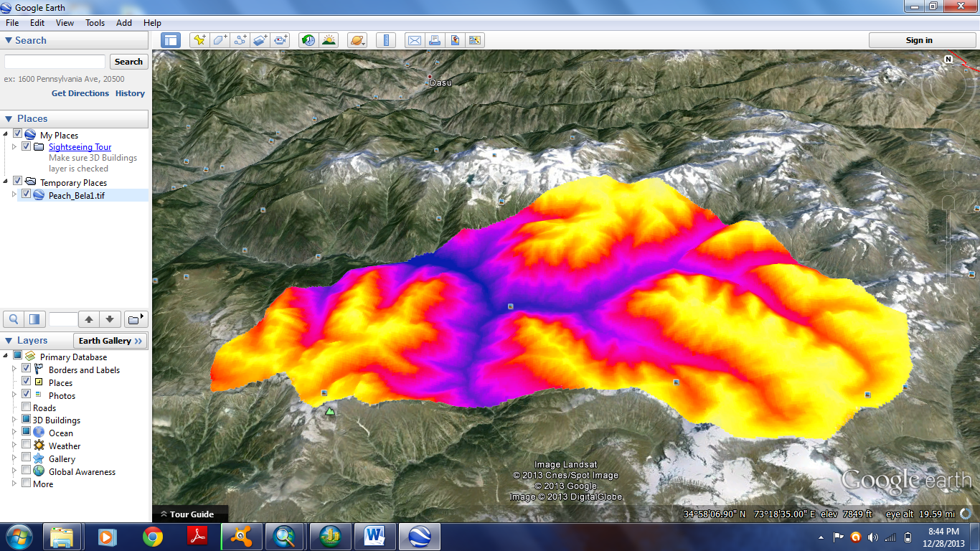Click the taskbar clock showing 8:44 PM

(943, 537)
